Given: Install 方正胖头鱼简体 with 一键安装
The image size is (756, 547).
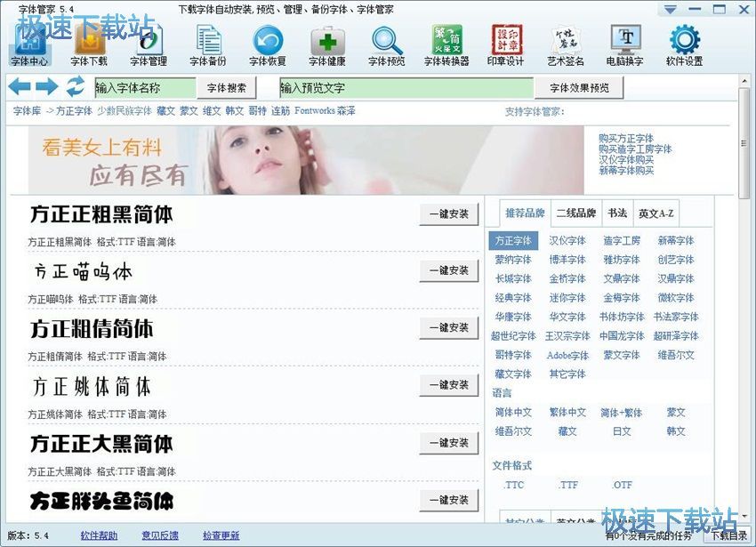Looking at the screenshot, I should pyautogui.click(x=449, y=500).
